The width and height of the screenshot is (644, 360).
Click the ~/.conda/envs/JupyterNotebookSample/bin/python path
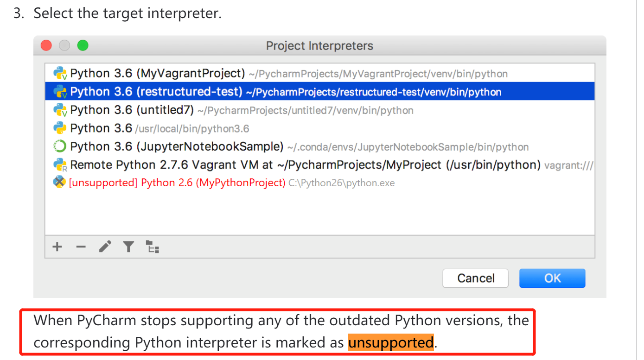(408, 147)
